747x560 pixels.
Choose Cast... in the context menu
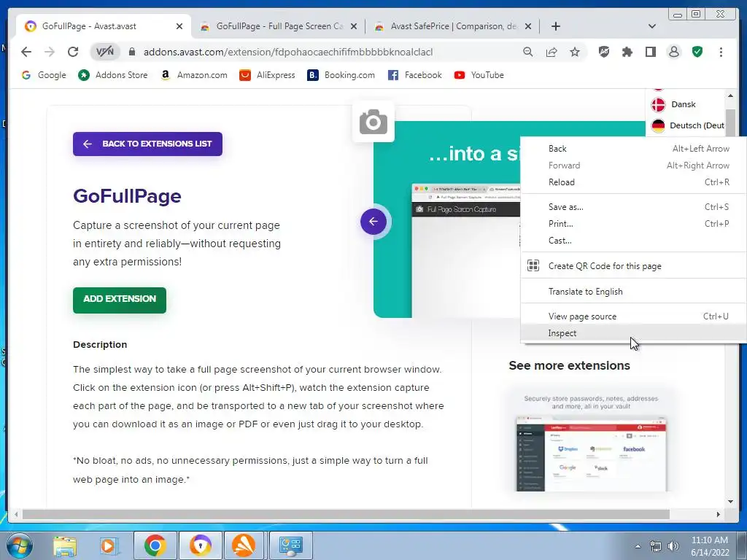click(x=634, y=241)
